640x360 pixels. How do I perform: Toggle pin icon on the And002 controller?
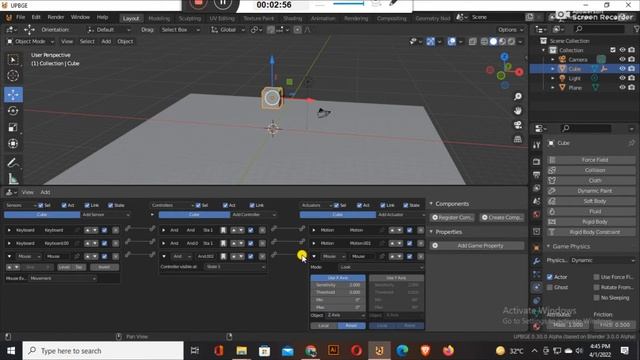coord(223,256)
